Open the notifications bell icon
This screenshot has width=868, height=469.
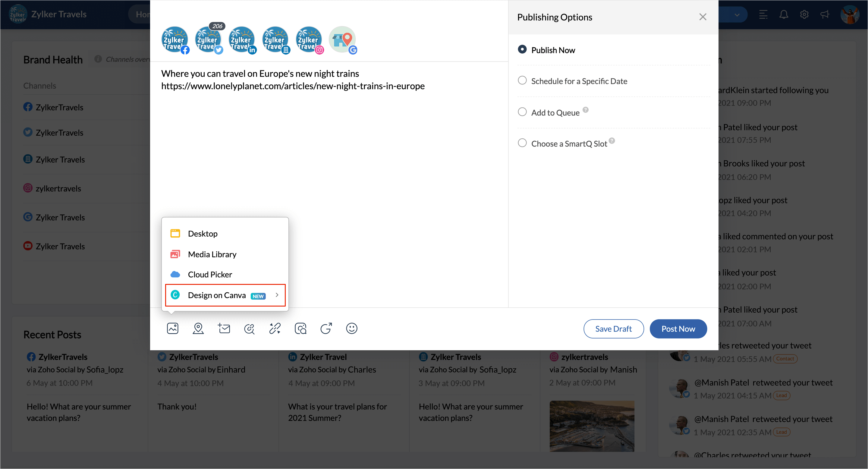784,14
